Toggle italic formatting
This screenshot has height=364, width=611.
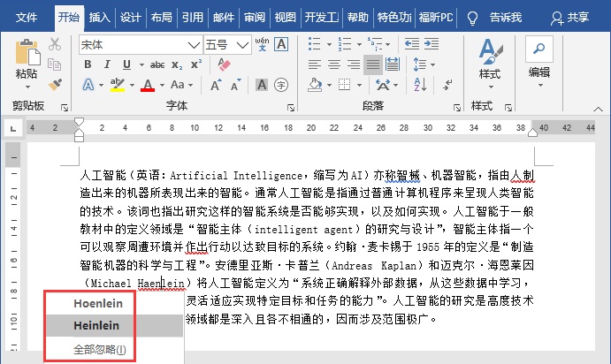tap(107, 64)
